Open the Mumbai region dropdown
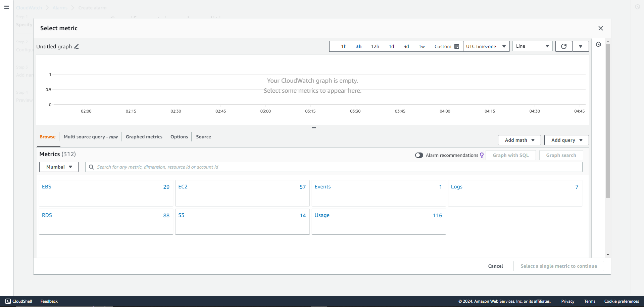Viewport: 644px width, 307px height. pos(59,167)
